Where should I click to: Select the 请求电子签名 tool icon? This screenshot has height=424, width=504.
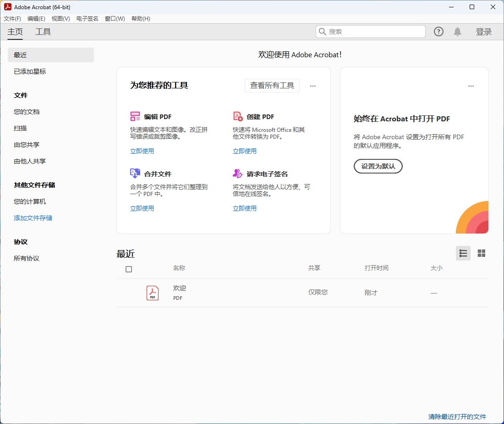click(238, 174)
